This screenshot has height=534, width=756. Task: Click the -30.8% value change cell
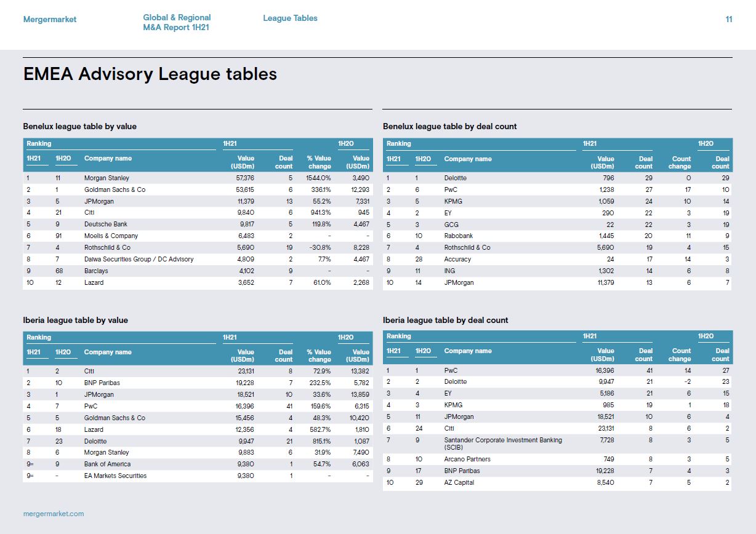click(320, 247)
